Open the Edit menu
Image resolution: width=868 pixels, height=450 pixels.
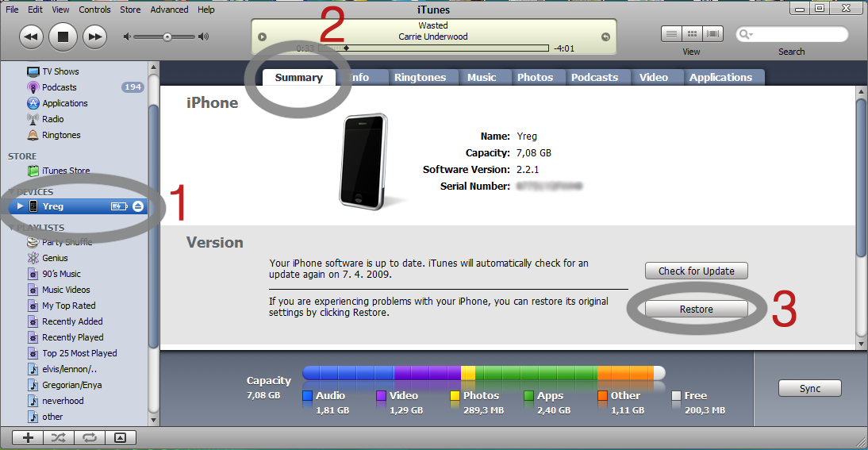coord(36,10)
